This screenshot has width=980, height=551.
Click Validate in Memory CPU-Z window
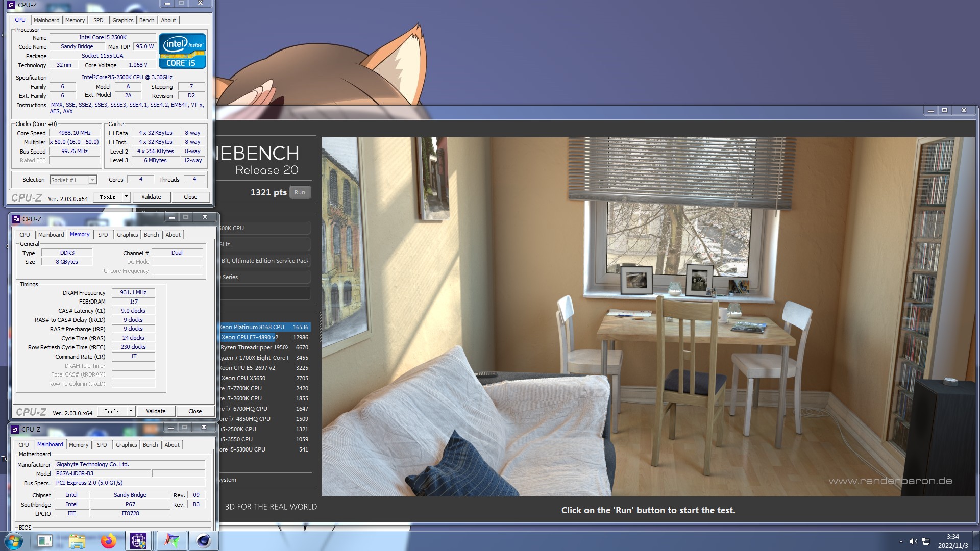[x=156, y=411]
